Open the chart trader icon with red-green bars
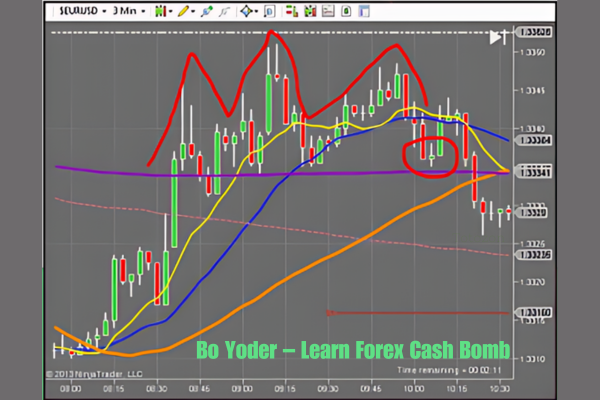 tap(292, 11)
